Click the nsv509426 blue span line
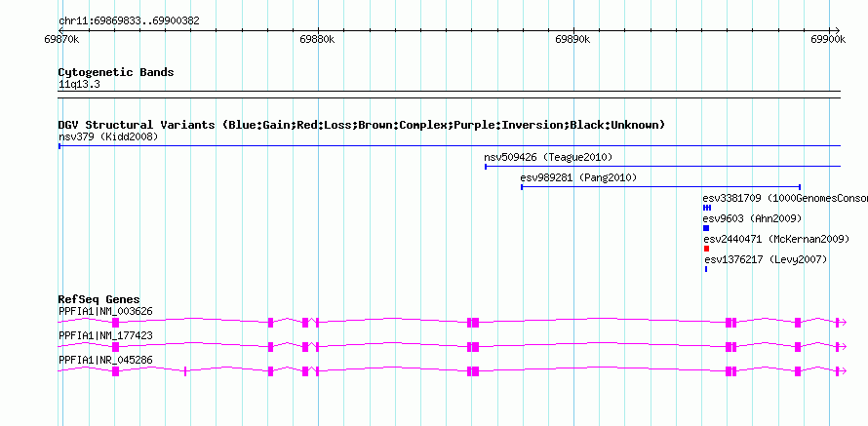 (662, 166)
